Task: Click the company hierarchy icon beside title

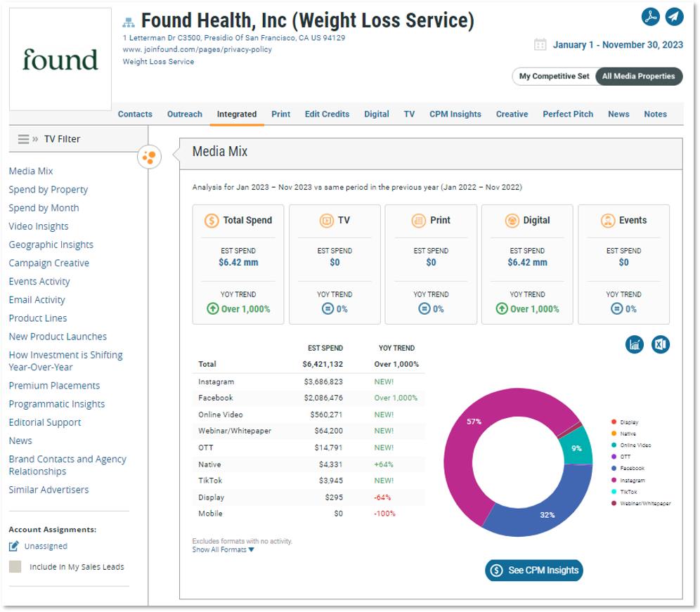Action: tap(129, 22)
